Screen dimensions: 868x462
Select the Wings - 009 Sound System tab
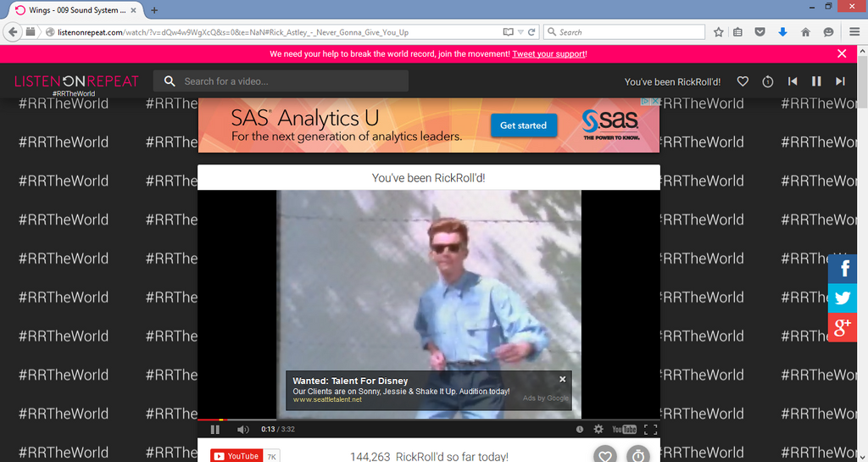pos(76,10)
